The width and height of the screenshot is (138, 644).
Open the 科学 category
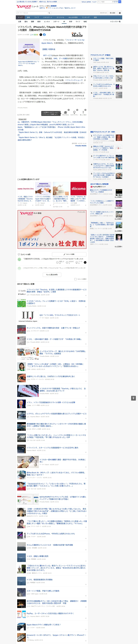coord(71,22)
